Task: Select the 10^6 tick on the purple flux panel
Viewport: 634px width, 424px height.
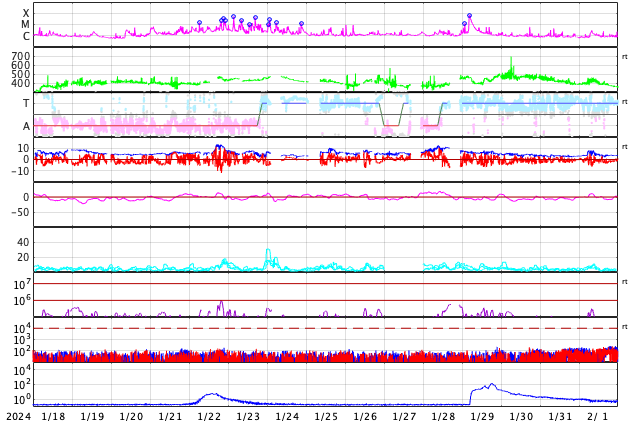Action: (22, 301)
